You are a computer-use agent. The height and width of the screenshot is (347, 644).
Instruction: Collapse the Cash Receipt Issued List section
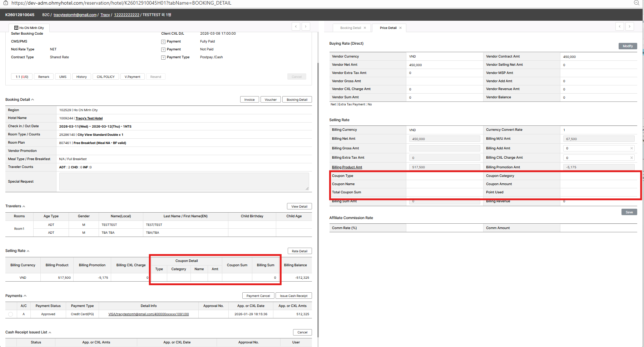coord(50,333)
